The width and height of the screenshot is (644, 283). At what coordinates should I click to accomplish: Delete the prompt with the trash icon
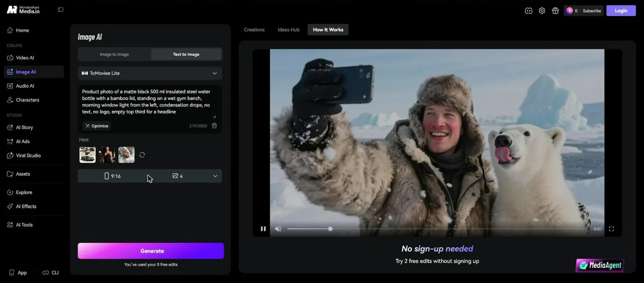tap(214, 126)
